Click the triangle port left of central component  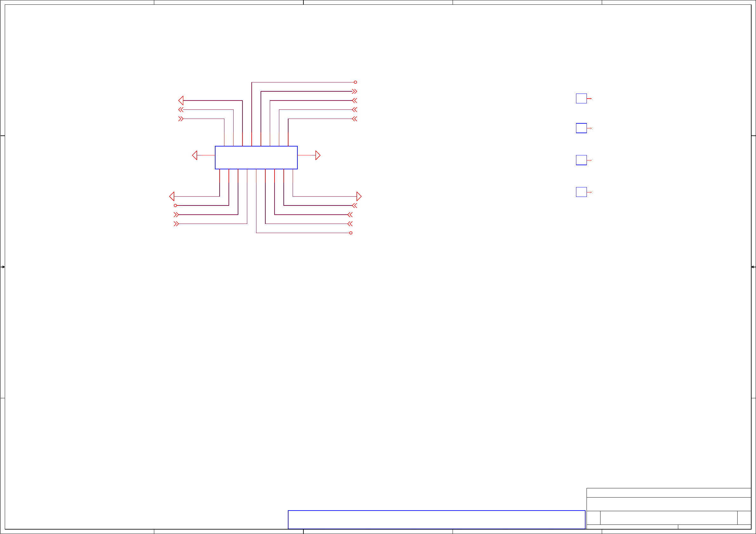pyautogui.click(x=195, y=155)
